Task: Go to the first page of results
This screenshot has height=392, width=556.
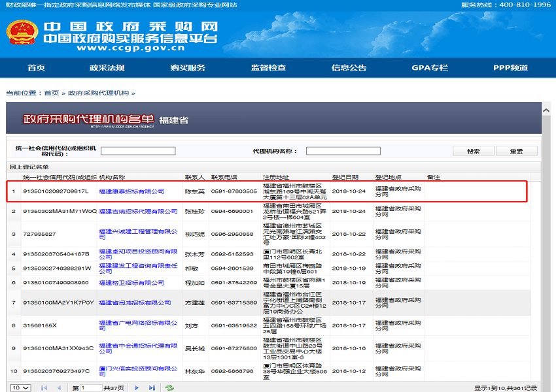Action: pyautogui.click(x=44, y=387)
